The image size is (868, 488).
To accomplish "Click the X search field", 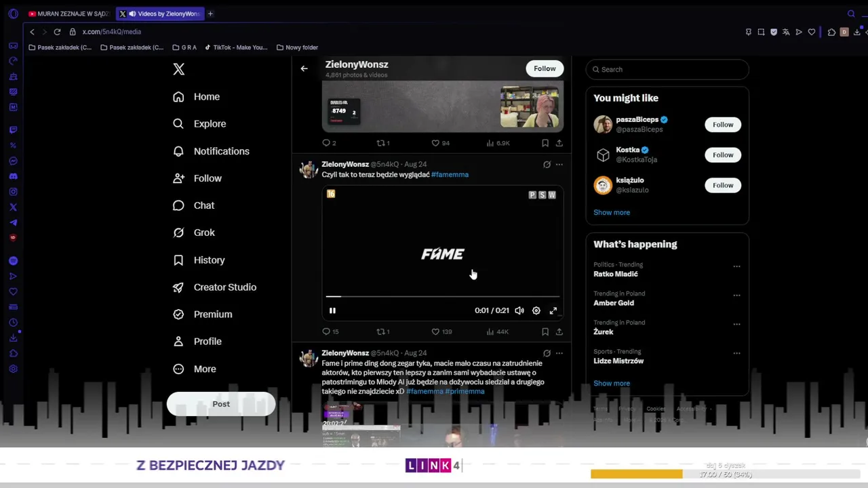I will 667,69.
